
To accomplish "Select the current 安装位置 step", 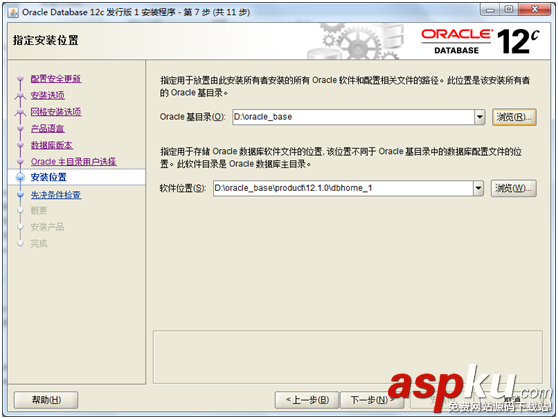I will (76, 177).
